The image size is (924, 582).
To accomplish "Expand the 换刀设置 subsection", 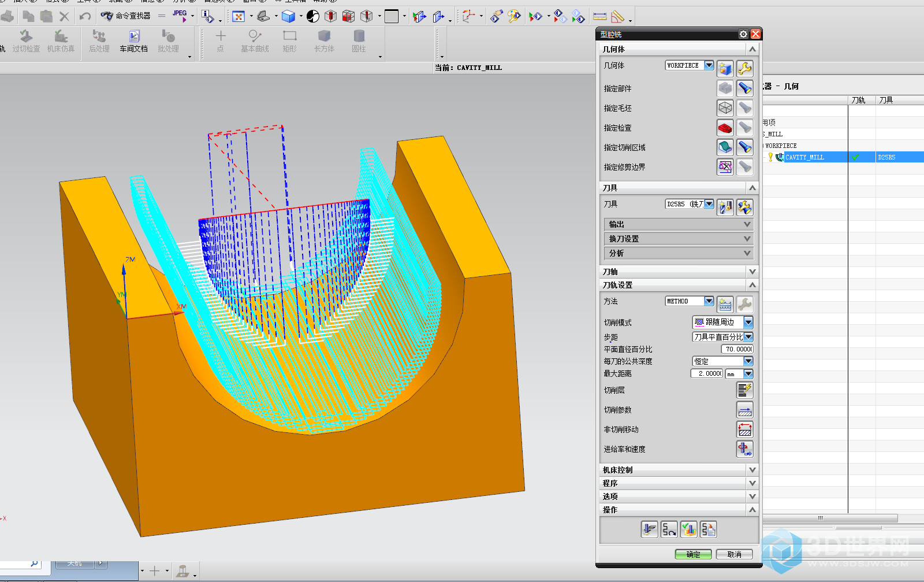I will click(x=678, y=239).
